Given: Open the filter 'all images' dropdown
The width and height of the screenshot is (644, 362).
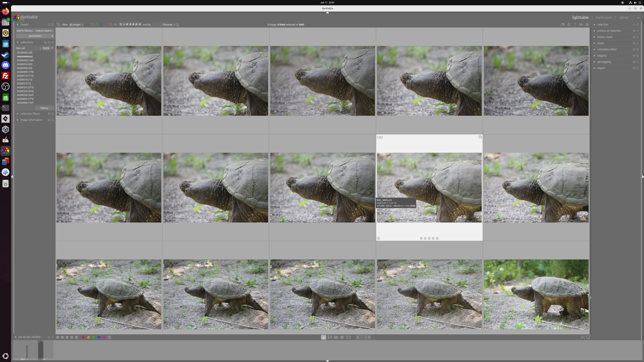Looking at the screenshot, I should click(x=76, y=24).
